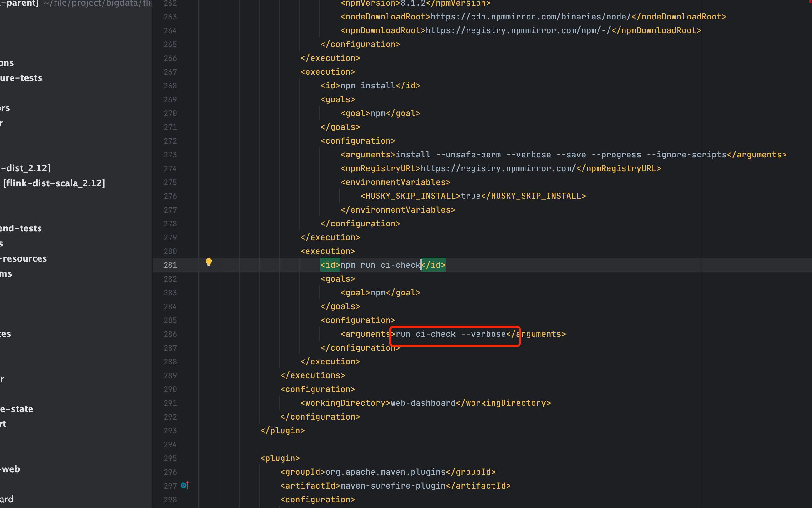The image size is (812, 508).
Task: Select the tree item ending in ure-tests
Action: 21,78
